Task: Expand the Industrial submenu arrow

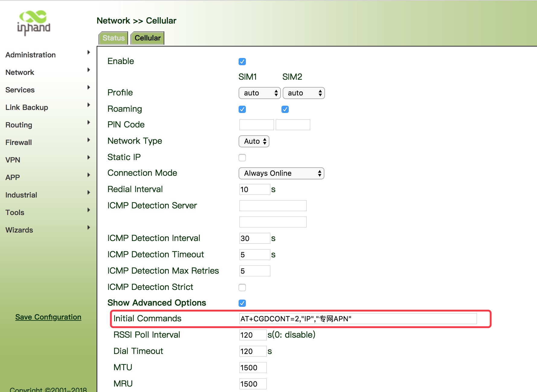Action: pos(88,193)
